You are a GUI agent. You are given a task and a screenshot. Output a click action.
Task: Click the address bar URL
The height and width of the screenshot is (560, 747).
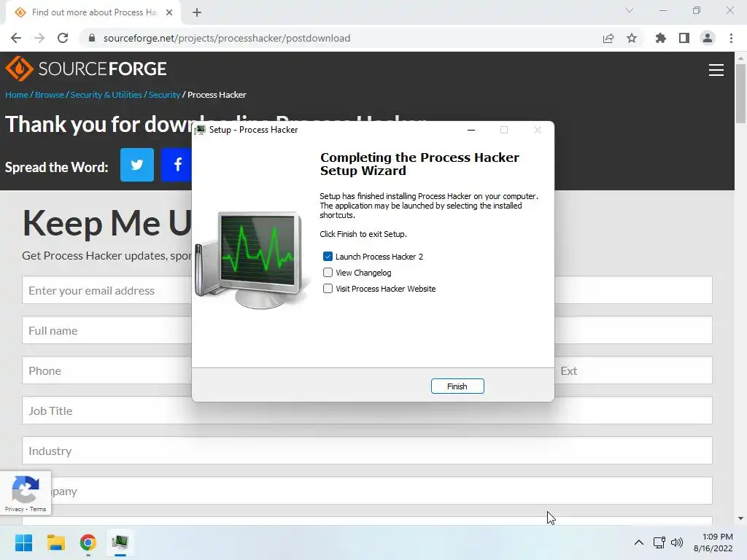227,38
